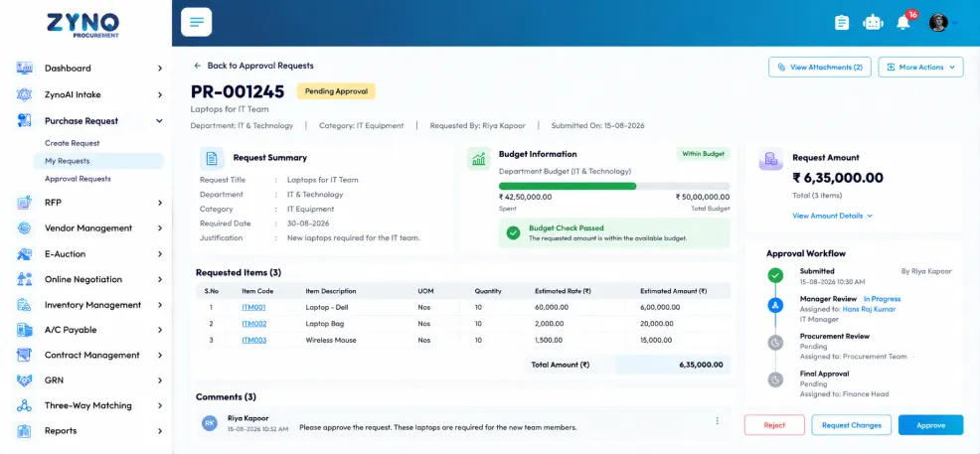Click the Dashboard sidebar icon

(x=25, y=69)
